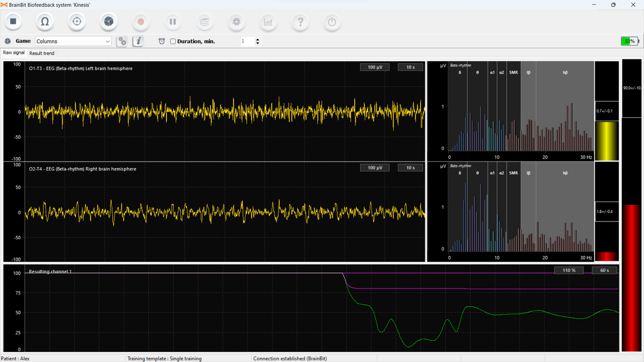Open game settings gears button
The width and height of the screenshot is (644, 362).
pyautogui.click(x=122, y=41)
